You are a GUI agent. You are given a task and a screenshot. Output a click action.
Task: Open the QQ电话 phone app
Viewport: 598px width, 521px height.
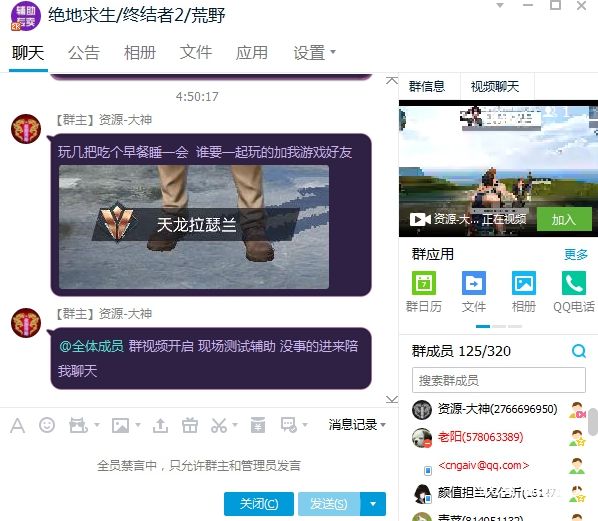coord(574,283)
